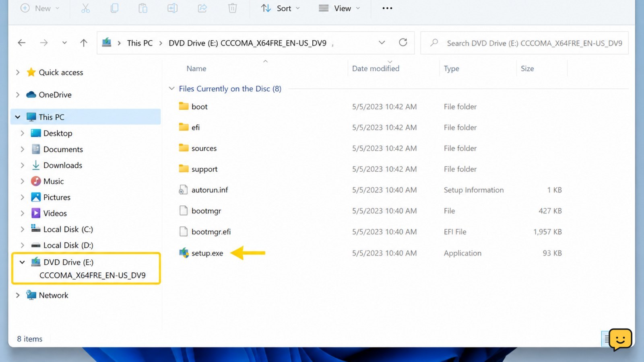
Task: Select the bootmgr.efi file icon
Action: (183, 232)
